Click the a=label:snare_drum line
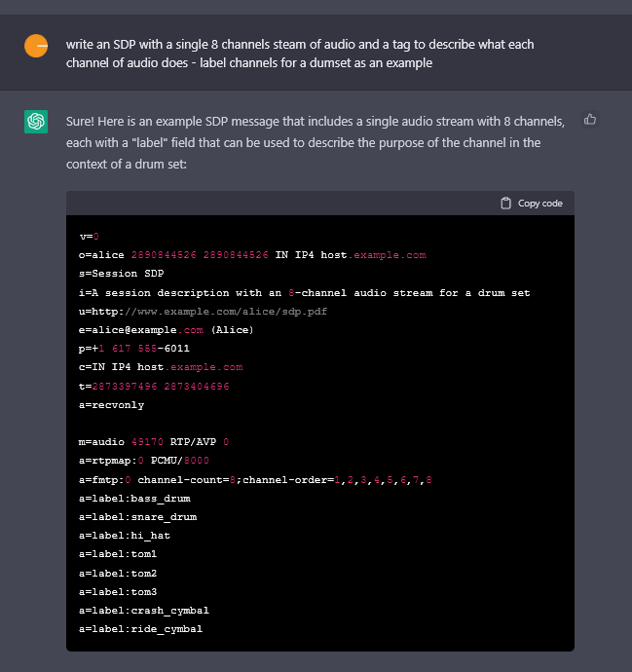This screenshot has width=632, height=672. (x=137, y=517)
